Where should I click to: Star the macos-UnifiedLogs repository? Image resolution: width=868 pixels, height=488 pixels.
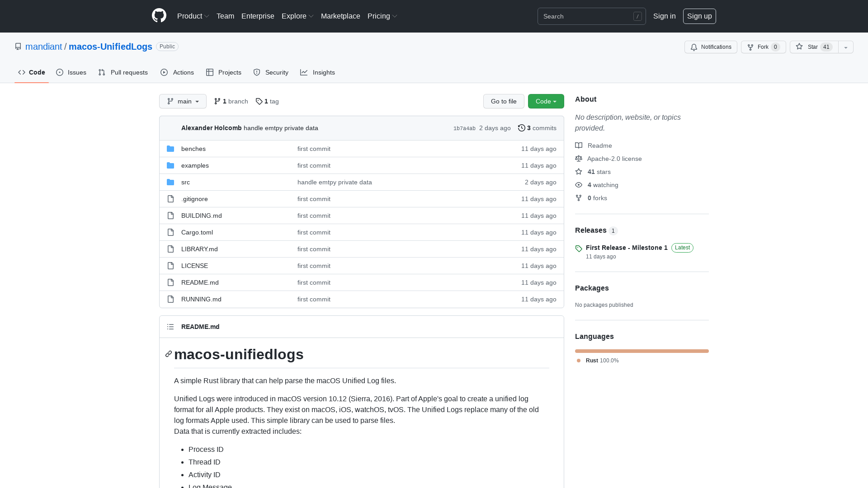[x=813, y=47]
